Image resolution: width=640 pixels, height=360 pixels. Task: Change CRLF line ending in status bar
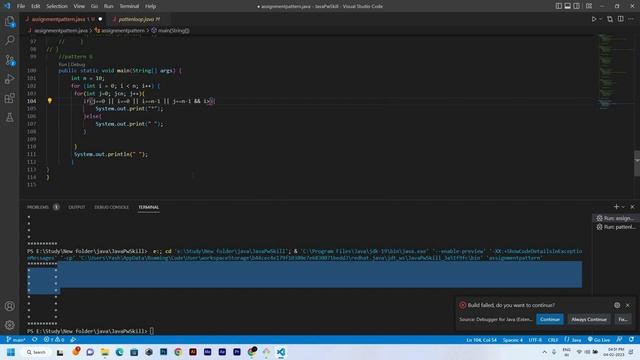click(553, 340)
